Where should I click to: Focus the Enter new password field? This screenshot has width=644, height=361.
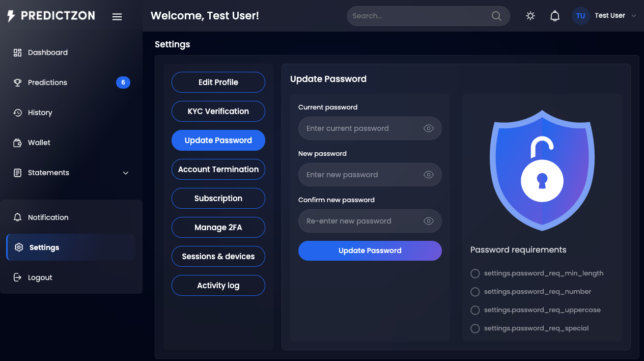pos(370,175)
